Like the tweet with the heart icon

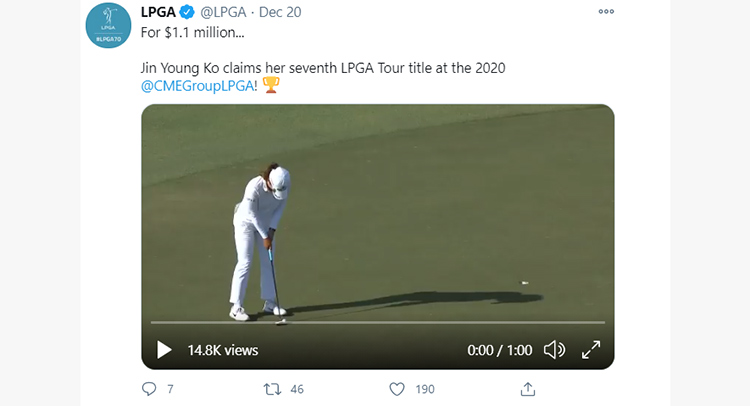click(x=397, y=389)
